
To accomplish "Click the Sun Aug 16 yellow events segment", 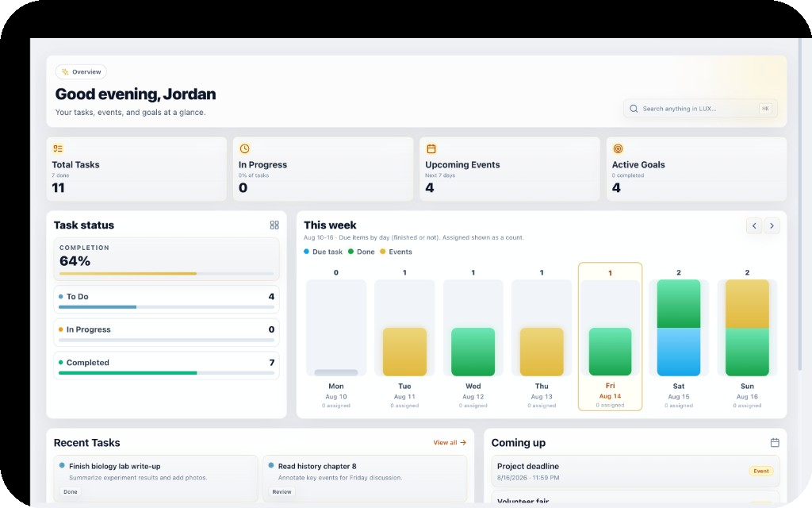I will (747, 304).
